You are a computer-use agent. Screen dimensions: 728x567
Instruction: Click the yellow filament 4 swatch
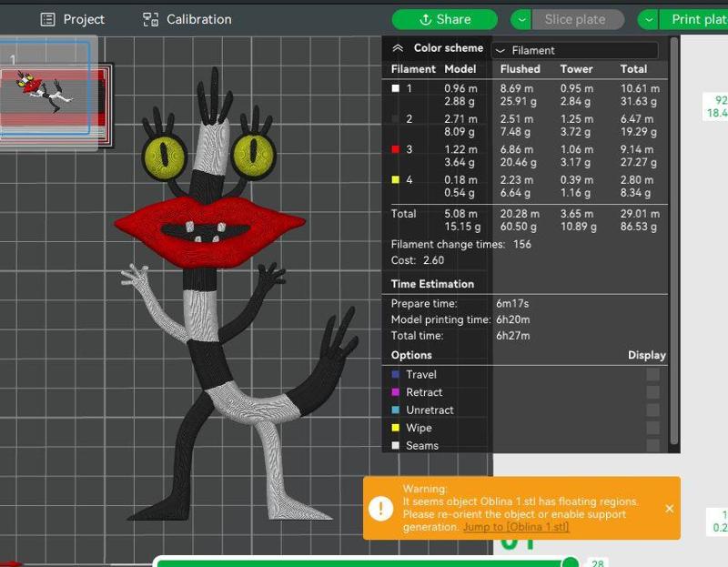pos(396,179)
